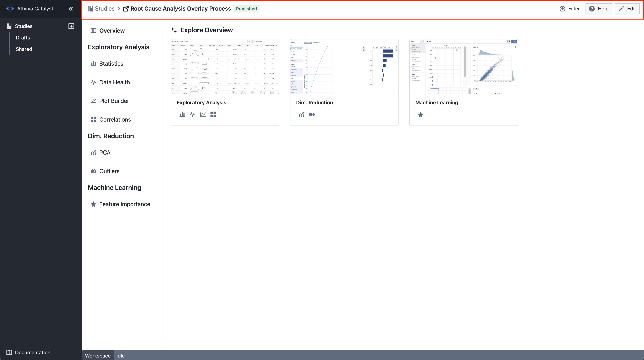Open the Outliers detection section

[109, 171]
